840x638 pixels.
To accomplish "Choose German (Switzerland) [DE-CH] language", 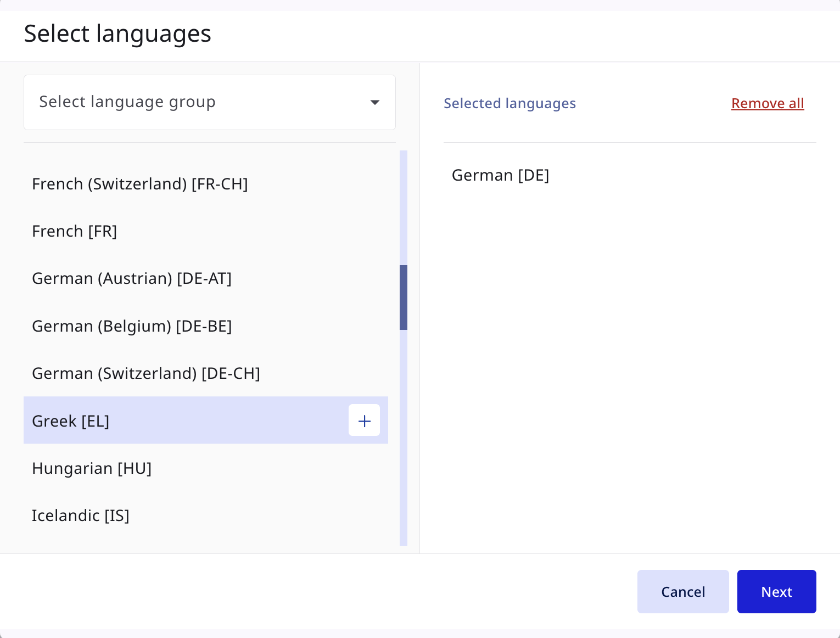I will coord(206,373).
